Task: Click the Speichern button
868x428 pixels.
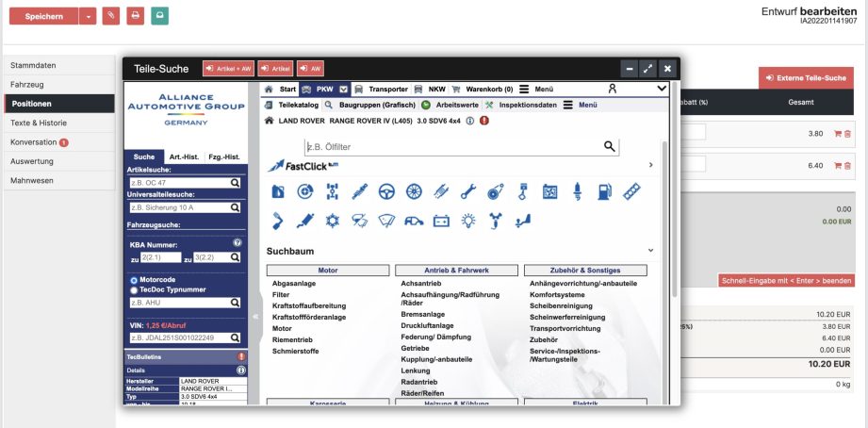Action: coord(43,16)
